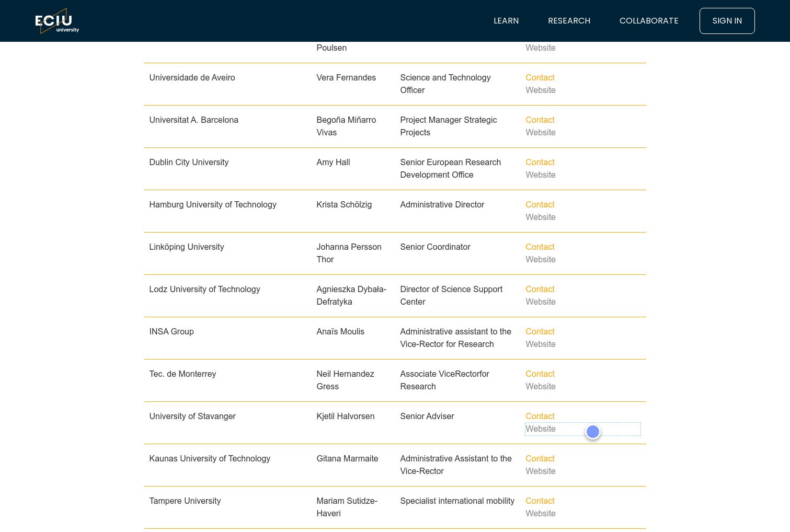This screenshot has height=532, width=790.
Task: Click the name 'Kjetil Halvorsen'
Action: tap(346, 416)
